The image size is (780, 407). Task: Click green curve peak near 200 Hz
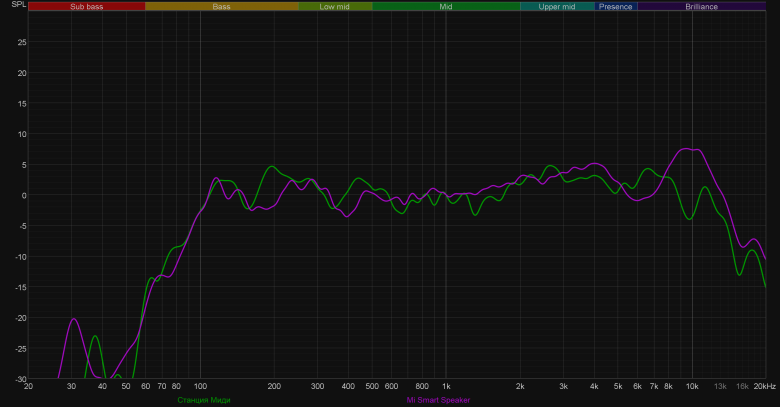[272, 166]
